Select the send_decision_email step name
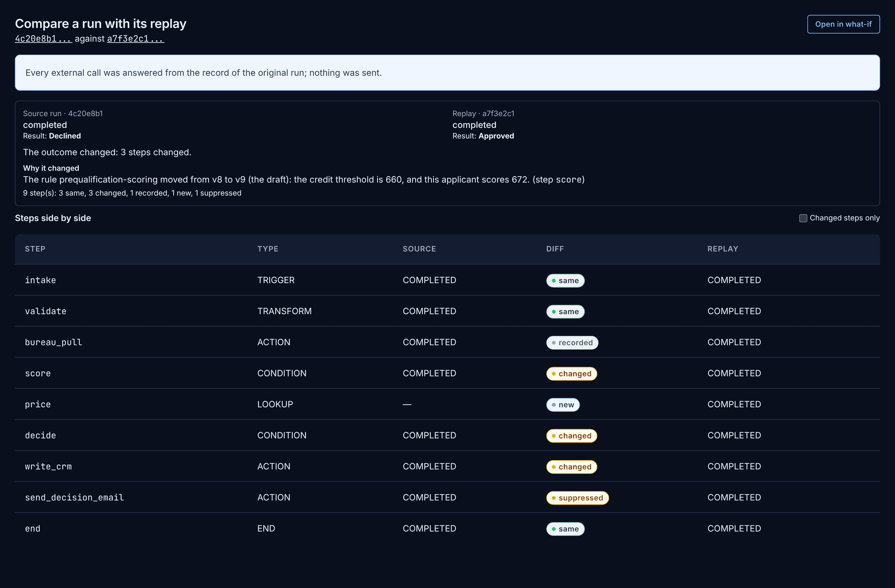895x588 pixels. pos(74,498)
